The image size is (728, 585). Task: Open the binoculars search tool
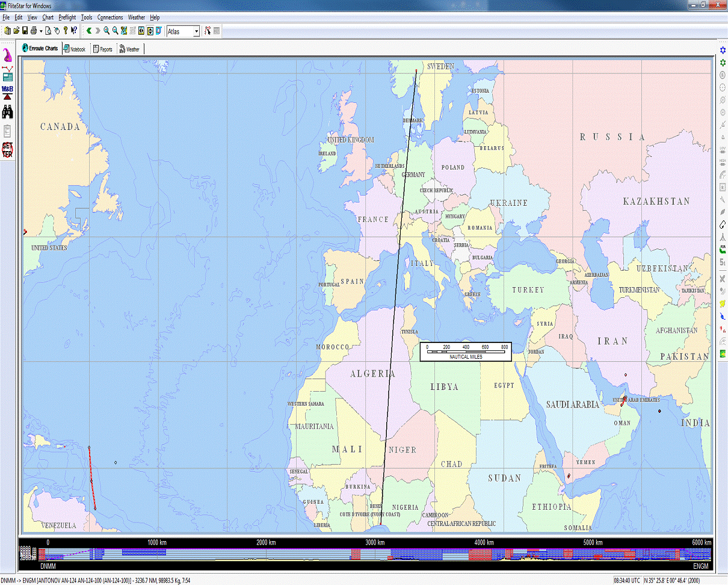7,111
